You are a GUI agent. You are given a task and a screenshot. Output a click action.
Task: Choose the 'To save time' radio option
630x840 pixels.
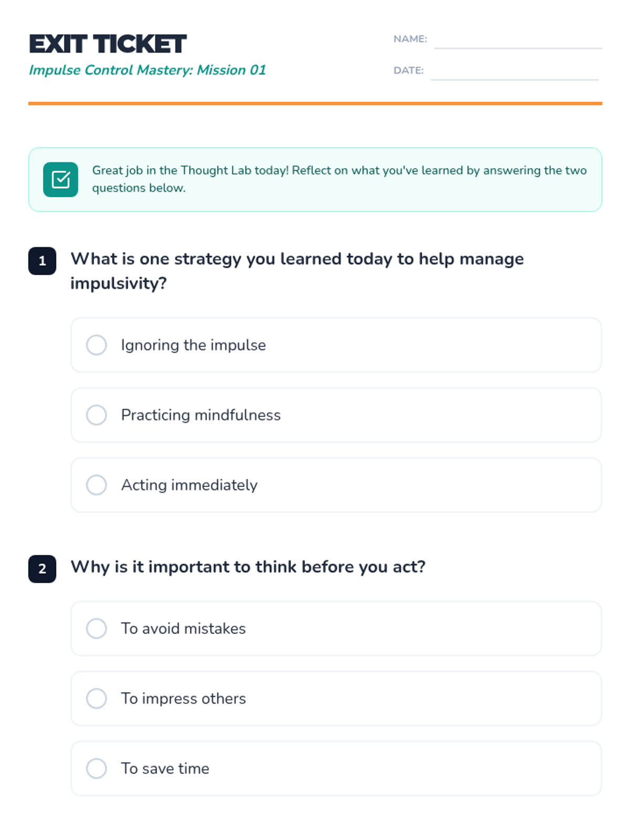[x=97, y=768]
